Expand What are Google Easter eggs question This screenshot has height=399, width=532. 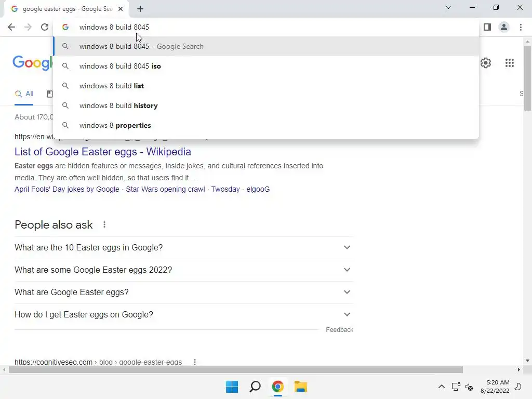[x=184, y=292]
